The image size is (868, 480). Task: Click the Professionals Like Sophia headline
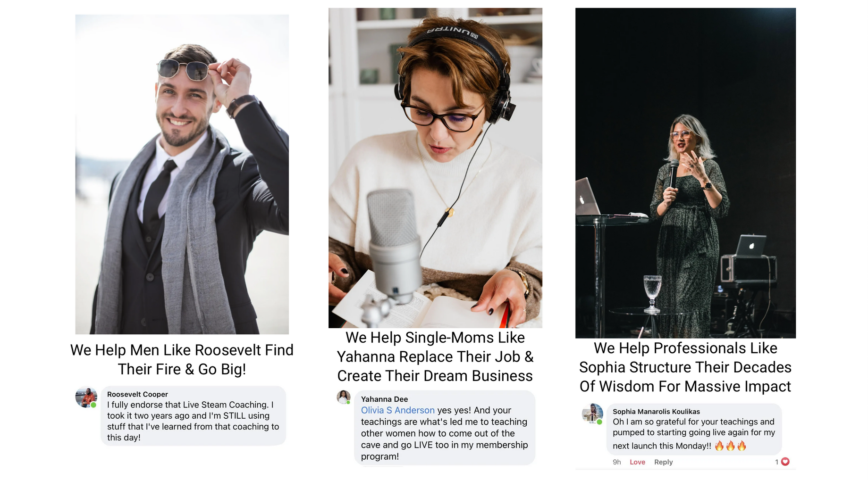click(685, 367)
